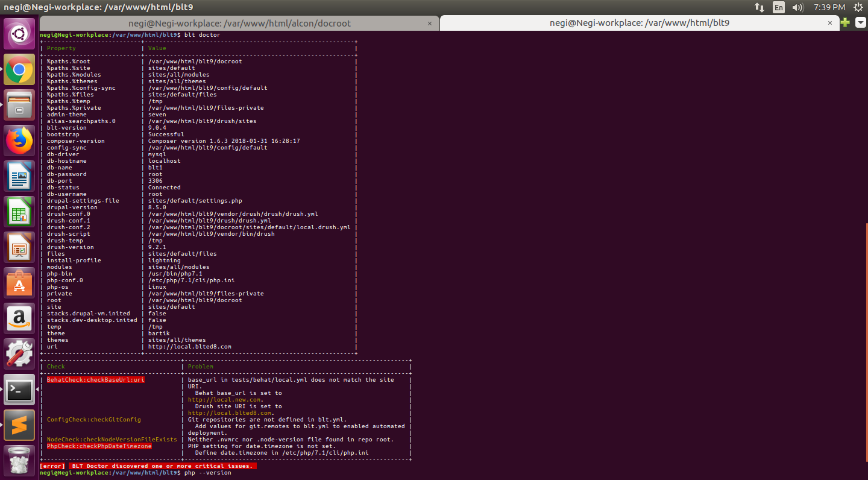Image resolution: width=868 pixels, height=480 pixels.
Task: Open the Files file manager
Action: click(19, 105)
